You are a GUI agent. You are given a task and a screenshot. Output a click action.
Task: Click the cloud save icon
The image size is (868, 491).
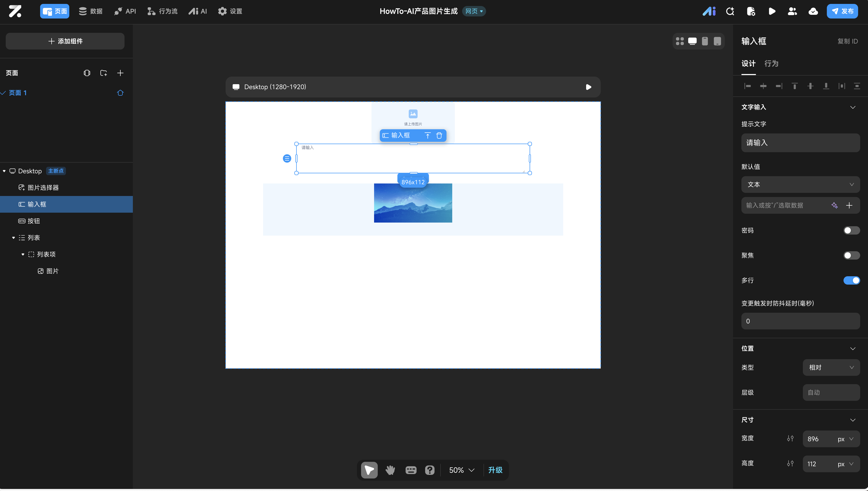[813, 11]
